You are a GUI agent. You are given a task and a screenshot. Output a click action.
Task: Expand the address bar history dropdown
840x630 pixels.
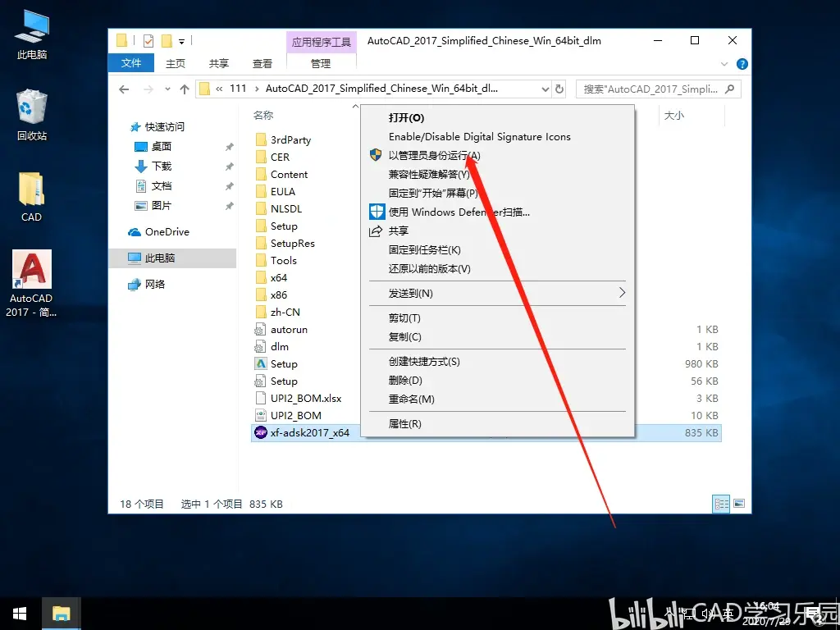(x=546, y=89)
